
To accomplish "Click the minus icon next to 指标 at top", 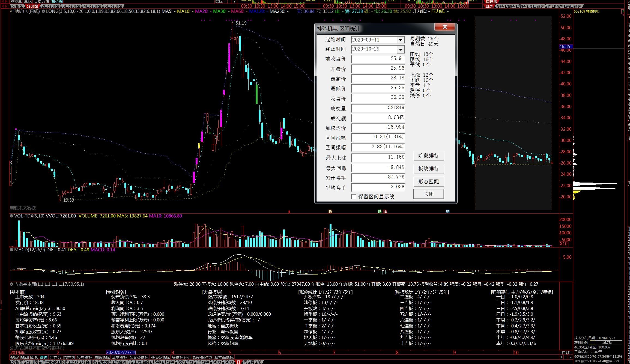I will click(230, 2).
